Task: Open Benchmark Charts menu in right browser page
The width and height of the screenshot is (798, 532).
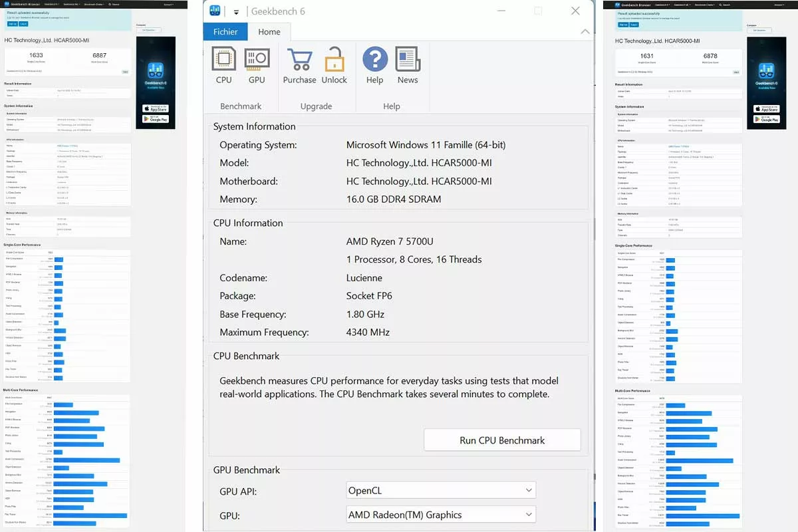Action: (705, 5)
